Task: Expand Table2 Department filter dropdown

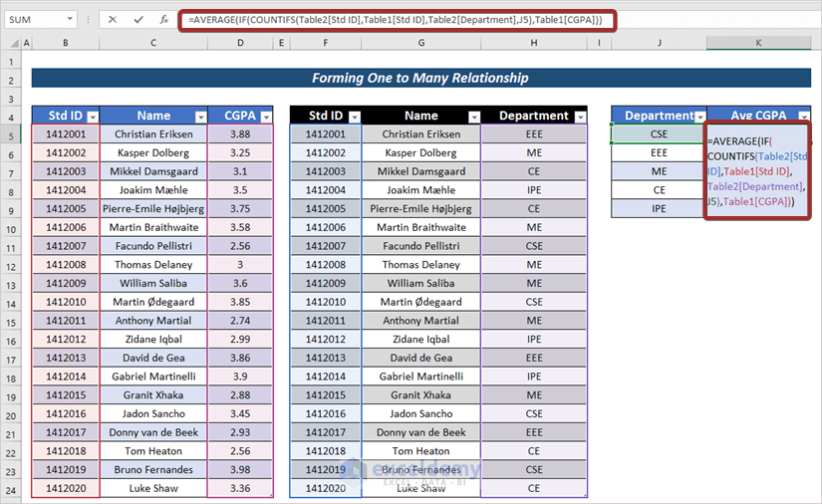Action: [580, 117]
